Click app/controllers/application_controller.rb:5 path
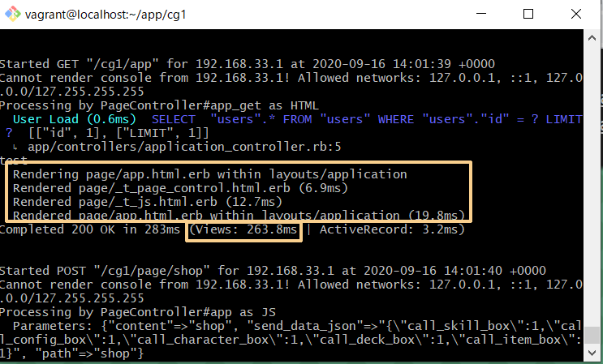The width and height of the screenshot is (603, 364). point(184,147)
